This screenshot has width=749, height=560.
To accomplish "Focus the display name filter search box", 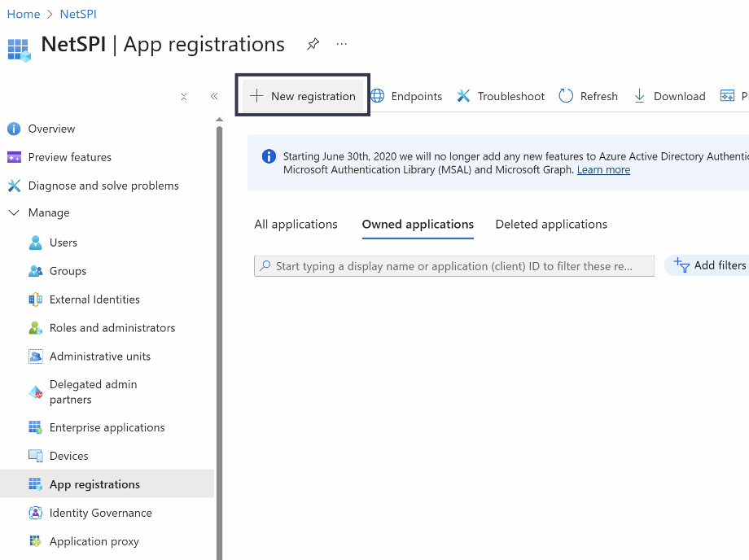I will coord(454,266).
